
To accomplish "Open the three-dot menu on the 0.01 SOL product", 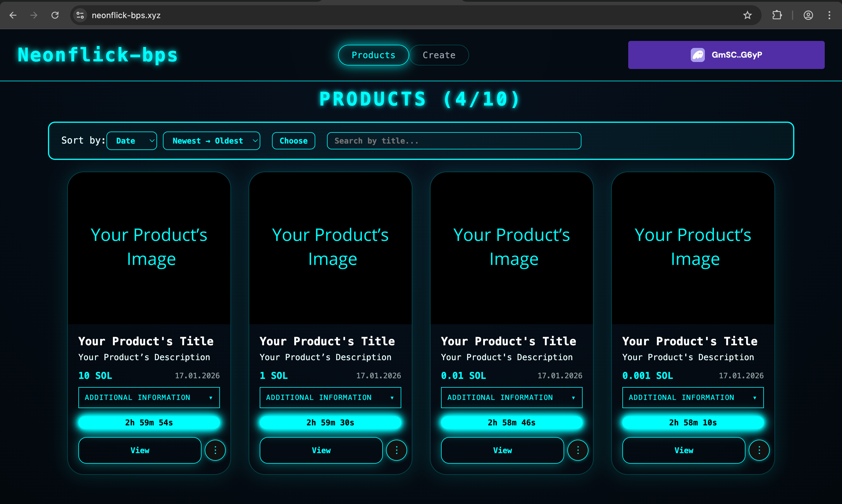I will [x=577, y=450].
